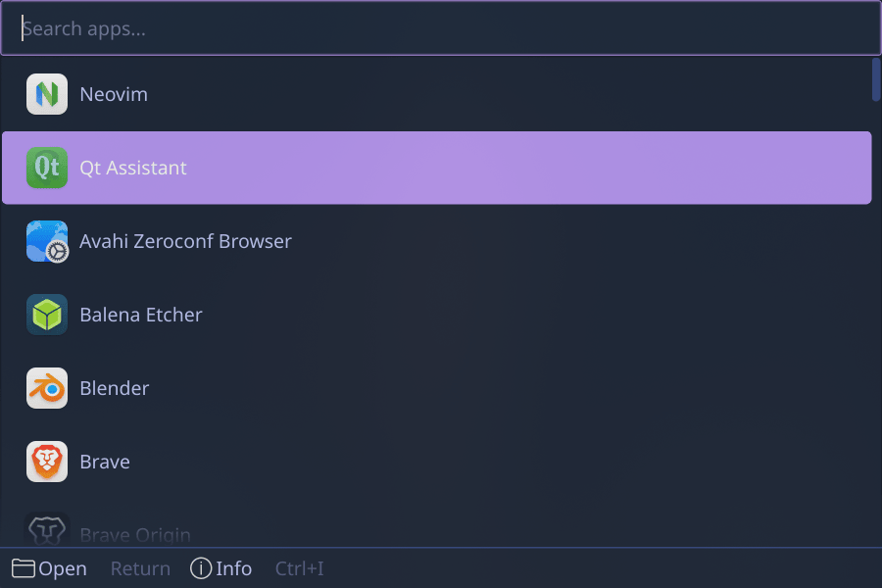
Task: Click the Brave Origin outline icon
Action: click(47, 529)
